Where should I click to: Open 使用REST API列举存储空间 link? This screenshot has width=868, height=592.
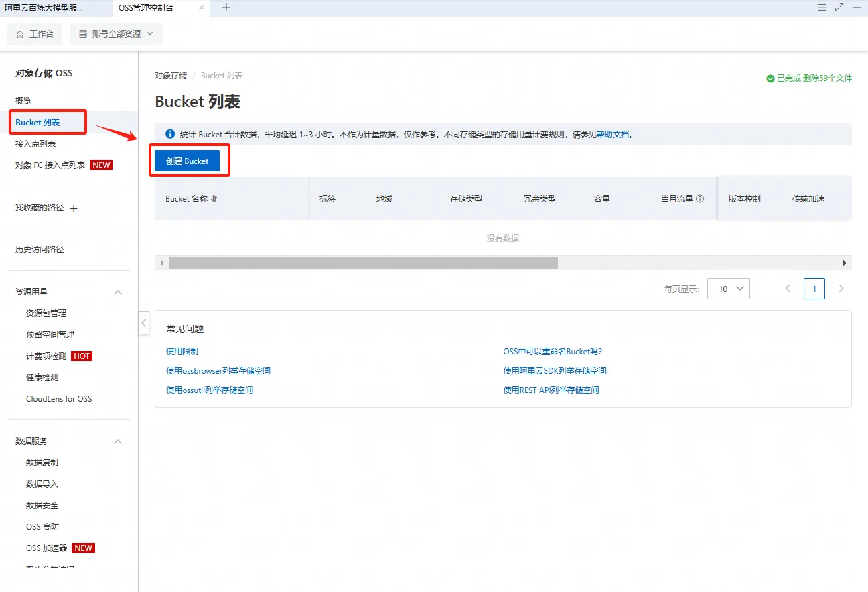click(x=551, y=390)
